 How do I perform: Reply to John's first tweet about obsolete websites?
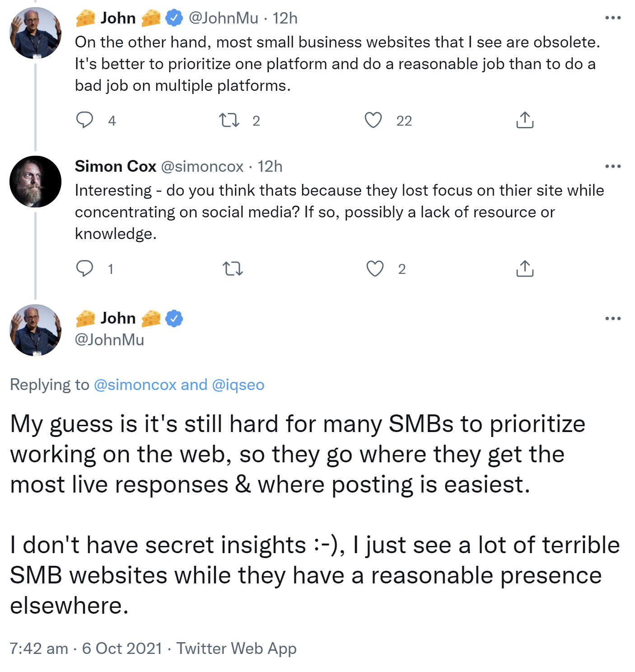click(x=84, y=120)
